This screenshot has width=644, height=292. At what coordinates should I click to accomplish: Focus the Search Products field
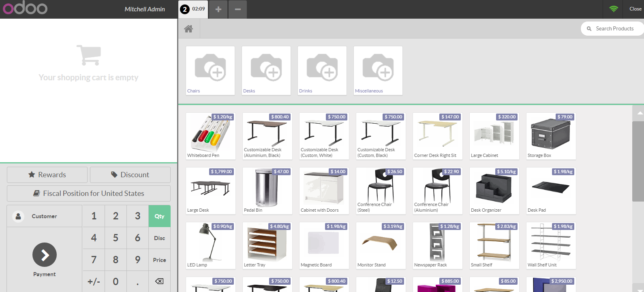pos(612,29)
